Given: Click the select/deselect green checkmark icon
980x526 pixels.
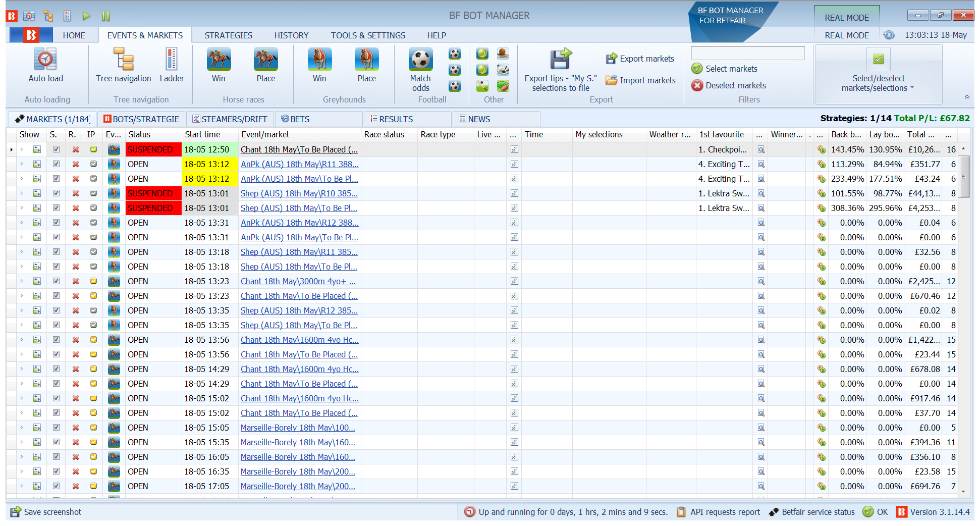Looking at the screenshot, I should point(878,59).
